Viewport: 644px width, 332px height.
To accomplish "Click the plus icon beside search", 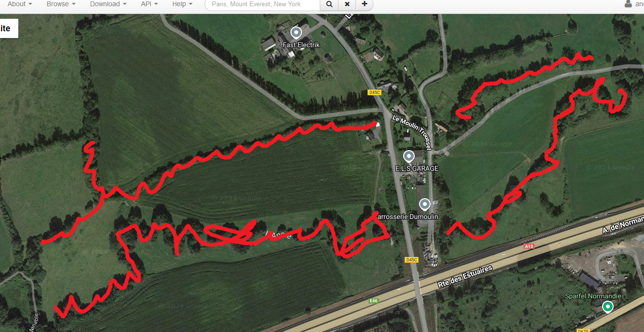I will click(x=364, y=4).
